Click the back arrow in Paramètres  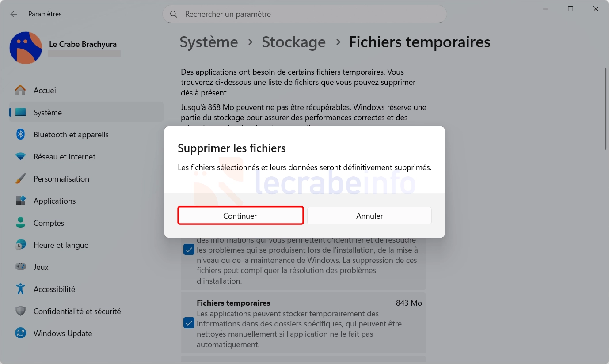14,14
